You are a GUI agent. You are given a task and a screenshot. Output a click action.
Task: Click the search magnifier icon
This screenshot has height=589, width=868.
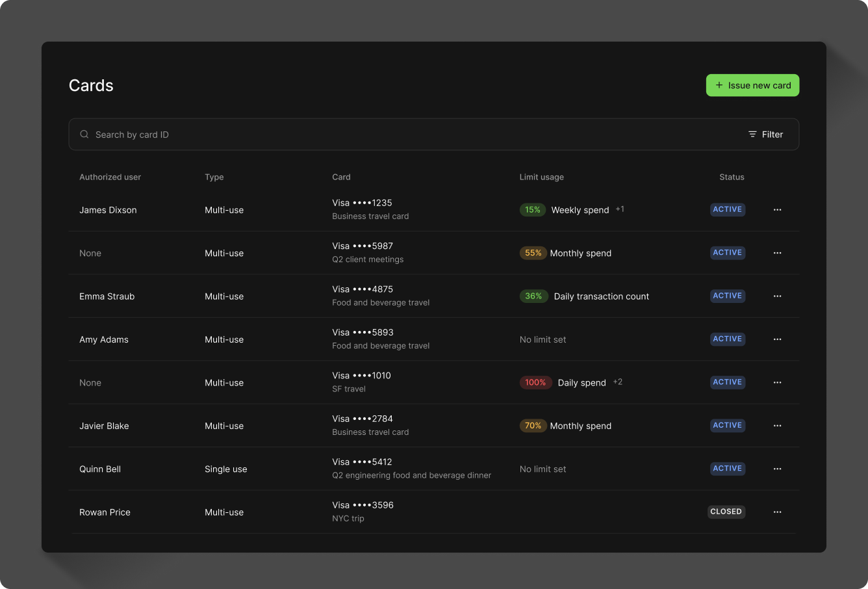[x=84, y=135]
